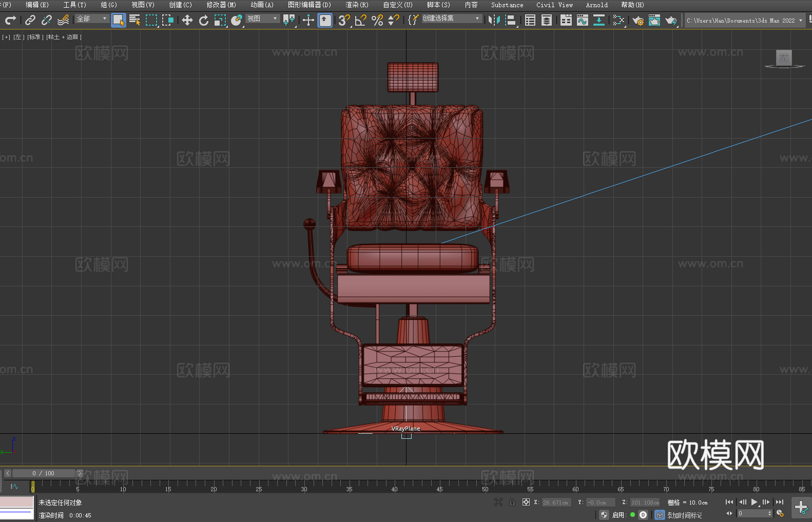Go to animation start frame
Screen dimensions: 812x522
(729, 502)
